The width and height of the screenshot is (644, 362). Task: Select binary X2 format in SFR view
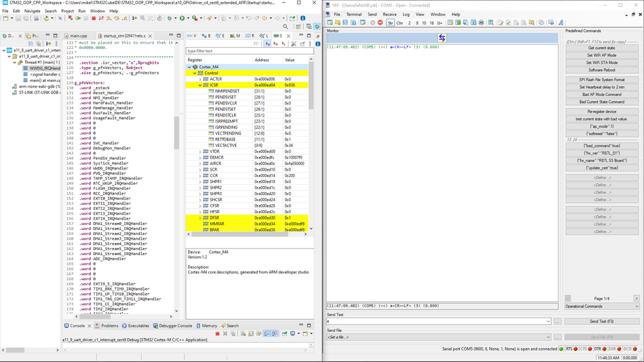click(x=284, y=44)
